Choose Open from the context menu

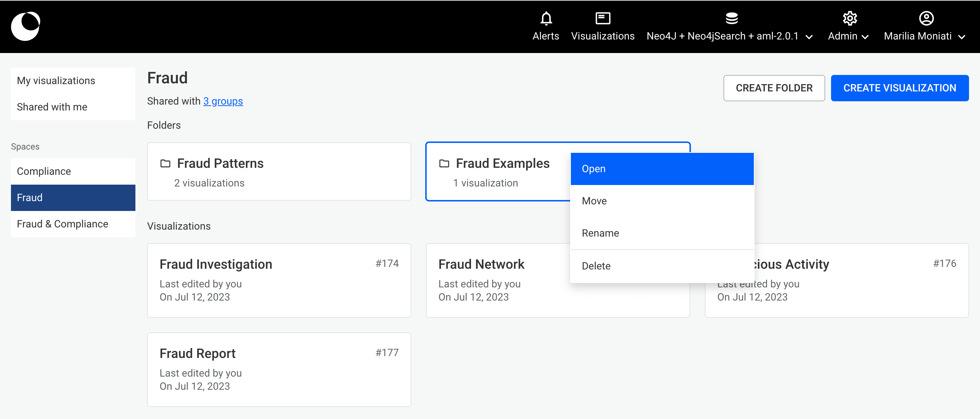[662, 169]
